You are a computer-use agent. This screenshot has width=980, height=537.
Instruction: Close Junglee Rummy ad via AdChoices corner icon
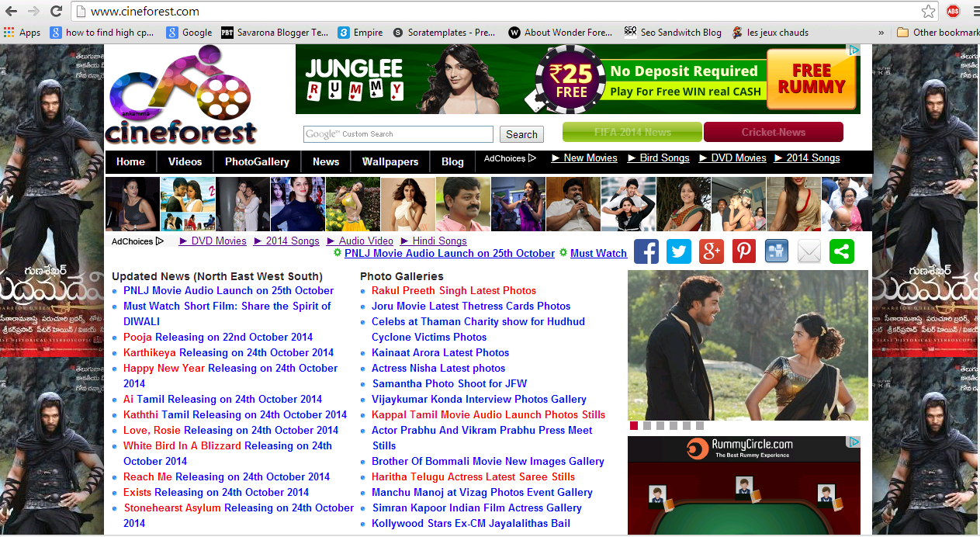coord(853,50)
